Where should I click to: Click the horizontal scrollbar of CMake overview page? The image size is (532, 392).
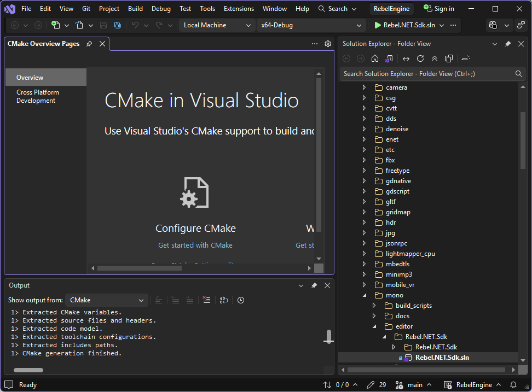pos(139,268)
